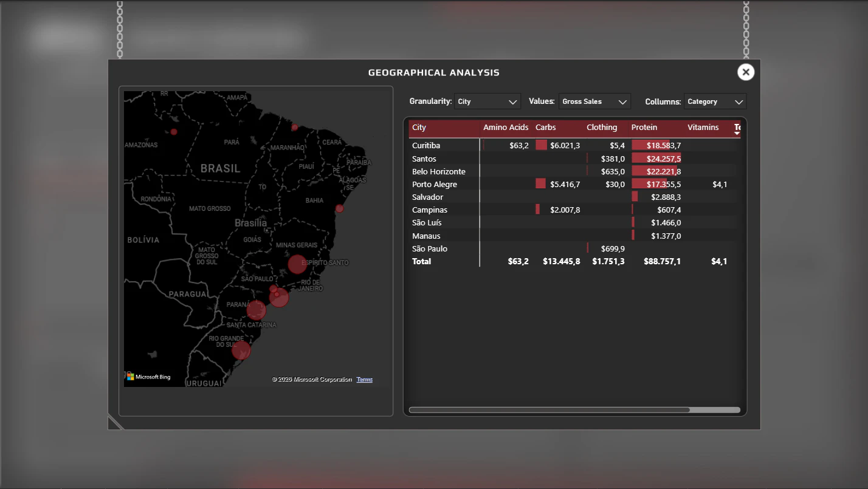Select the Salvador row label
This screenshot has width=868, height=489.
pos(427,197)
